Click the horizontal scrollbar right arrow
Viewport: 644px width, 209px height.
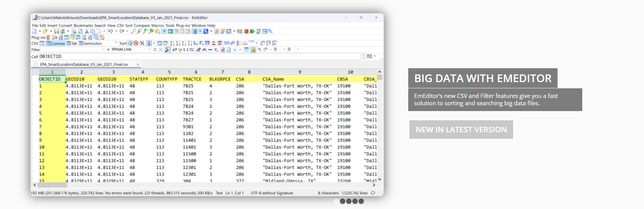[374, 185]
